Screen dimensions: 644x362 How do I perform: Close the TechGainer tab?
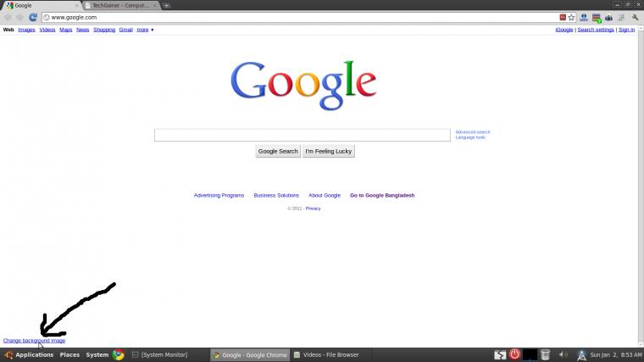pyautogui.click(x=155, y=5)
